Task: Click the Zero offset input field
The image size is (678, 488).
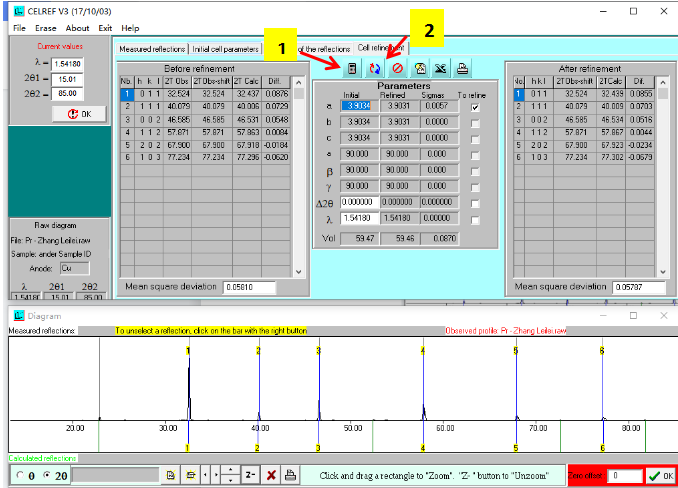Action: coord(624,476)
